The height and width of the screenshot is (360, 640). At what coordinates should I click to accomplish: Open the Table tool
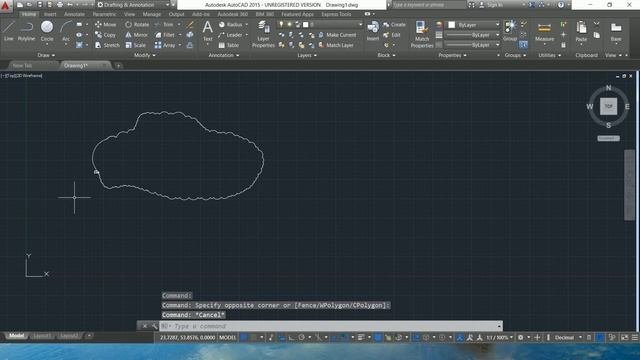coord(229,45)
